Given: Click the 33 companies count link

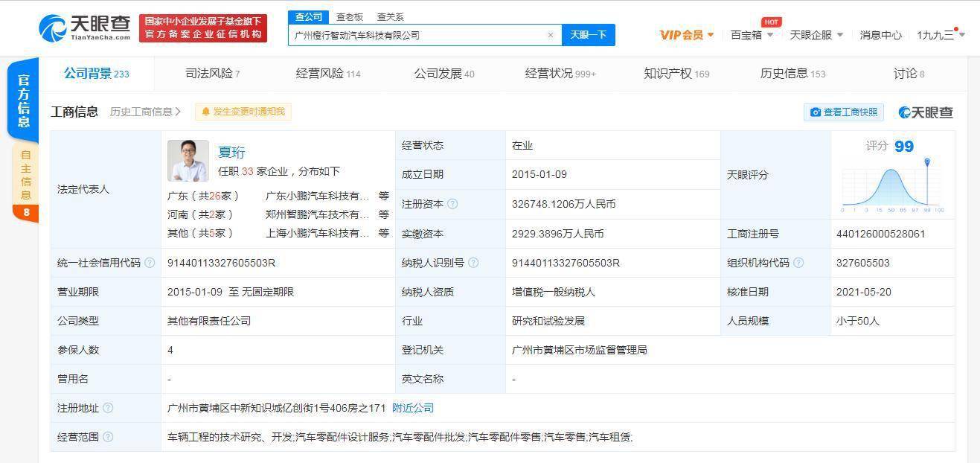Looking at the screenshot, I should [x=247, y=171].
